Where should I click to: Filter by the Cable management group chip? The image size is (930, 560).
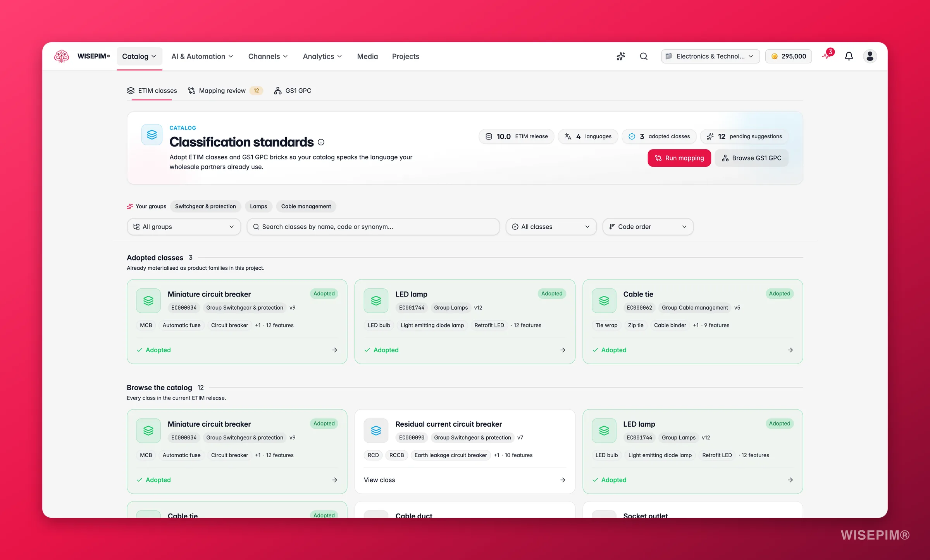coord(306,207)
